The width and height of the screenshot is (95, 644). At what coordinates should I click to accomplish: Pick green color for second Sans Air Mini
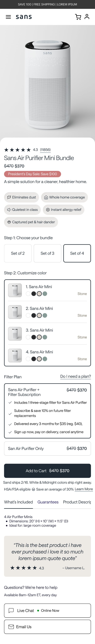(45, 316)
